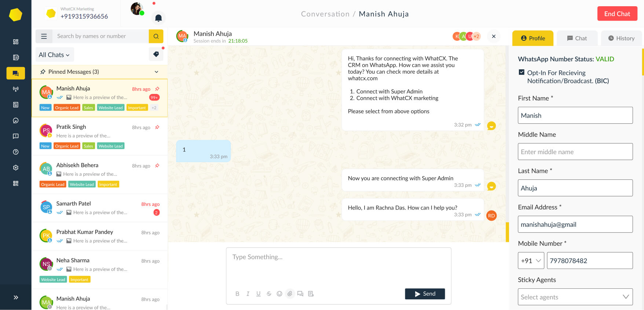Screen dimensions: 644x310
Task: Click the yellow search icon button
Action: [x=156, y=36]
